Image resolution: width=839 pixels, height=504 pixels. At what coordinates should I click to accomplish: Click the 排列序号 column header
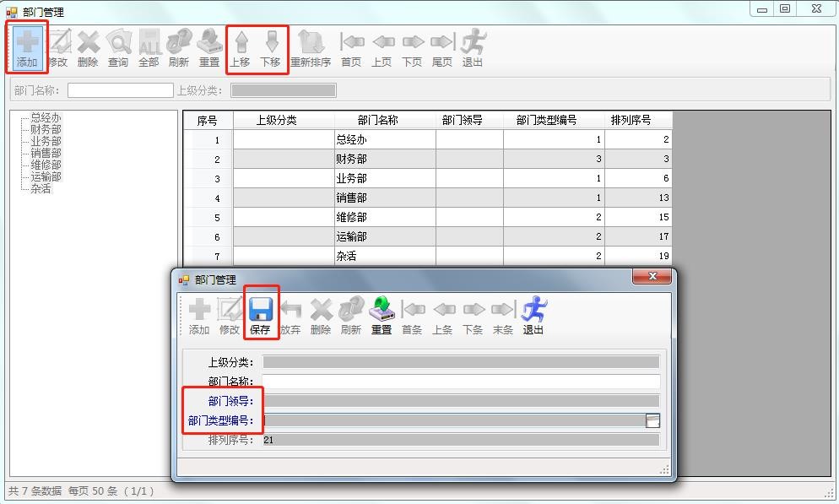pyautogui.click(x=638, y=121)
